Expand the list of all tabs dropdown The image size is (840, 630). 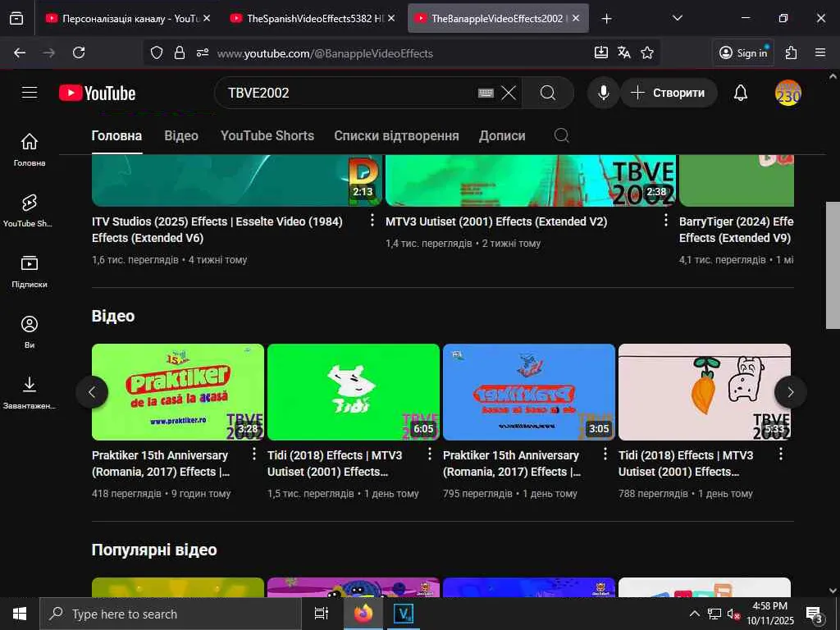tap(677, 19)
